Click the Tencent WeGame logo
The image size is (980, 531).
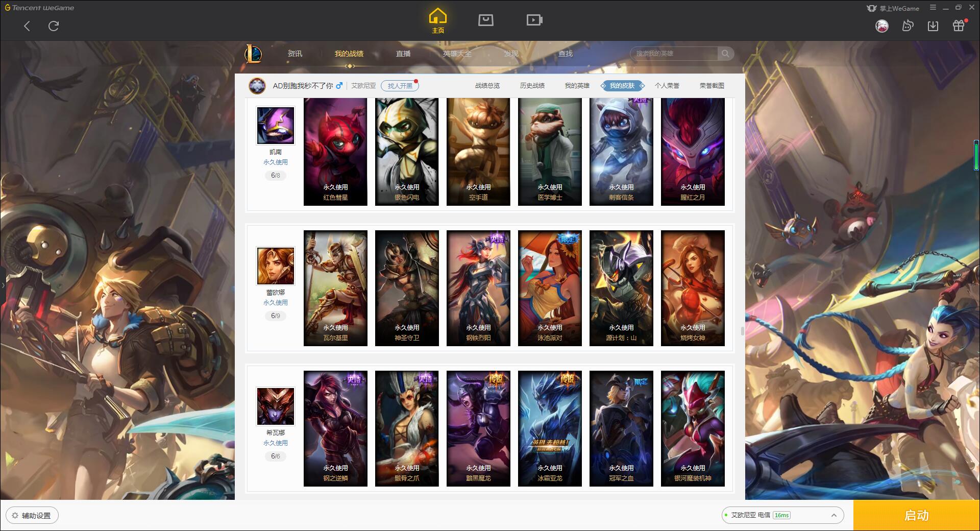coord(40,8)
